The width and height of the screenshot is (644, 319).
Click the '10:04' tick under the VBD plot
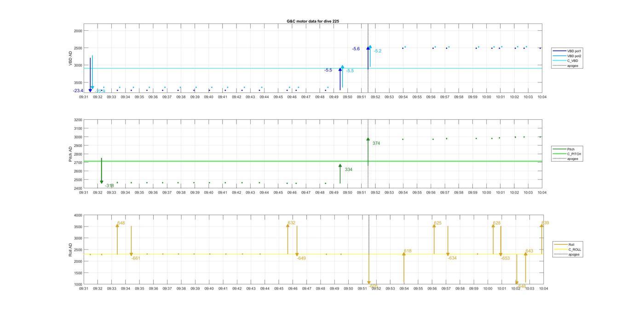click(542, 97)
